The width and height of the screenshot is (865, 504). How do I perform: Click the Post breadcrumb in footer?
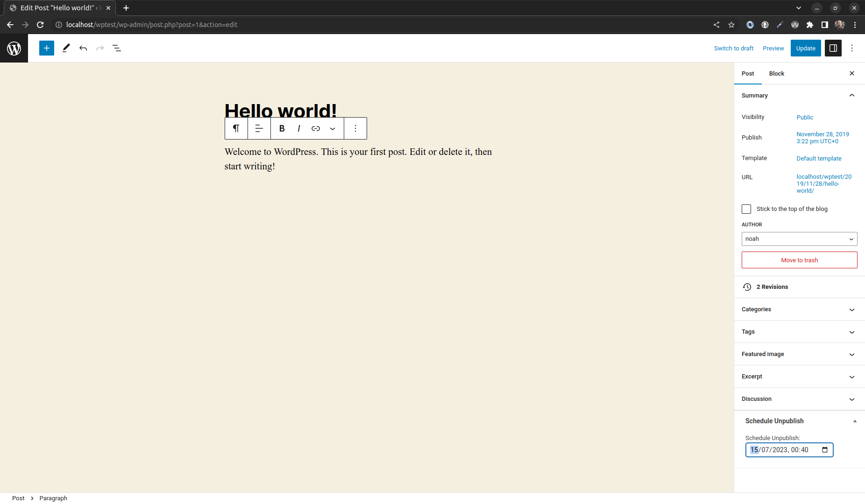click(x=18, y=498)
